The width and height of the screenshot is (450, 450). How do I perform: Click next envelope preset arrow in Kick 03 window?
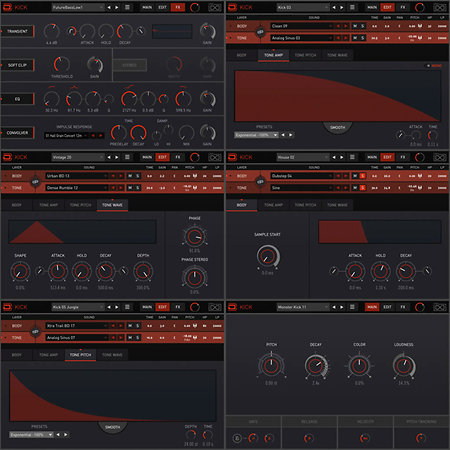pyautogui.click(x=291, y=135)
